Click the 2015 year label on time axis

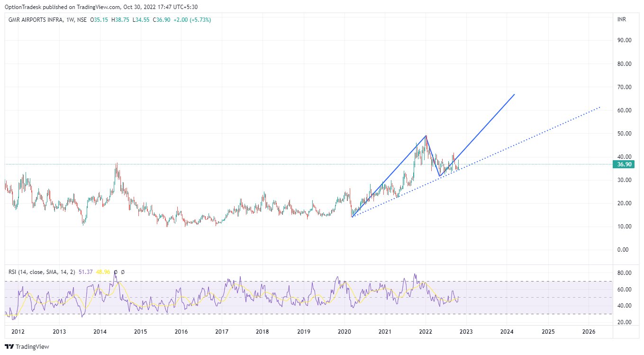(140, 332)
